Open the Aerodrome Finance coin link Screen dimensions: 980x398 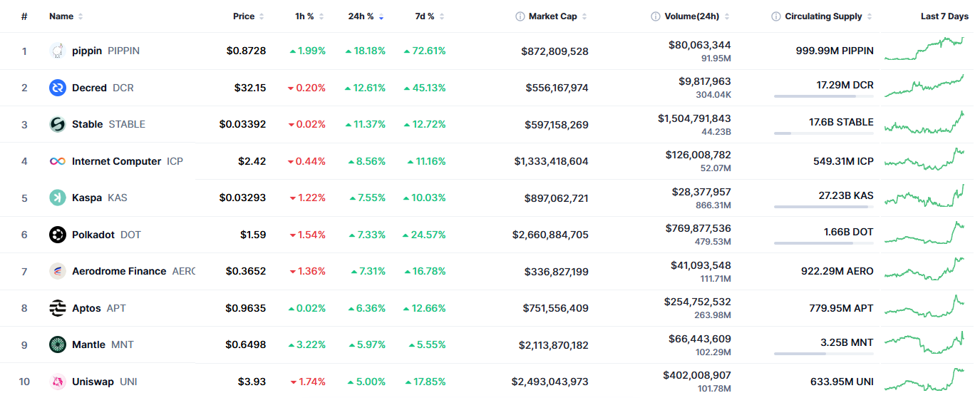[119, 271]
